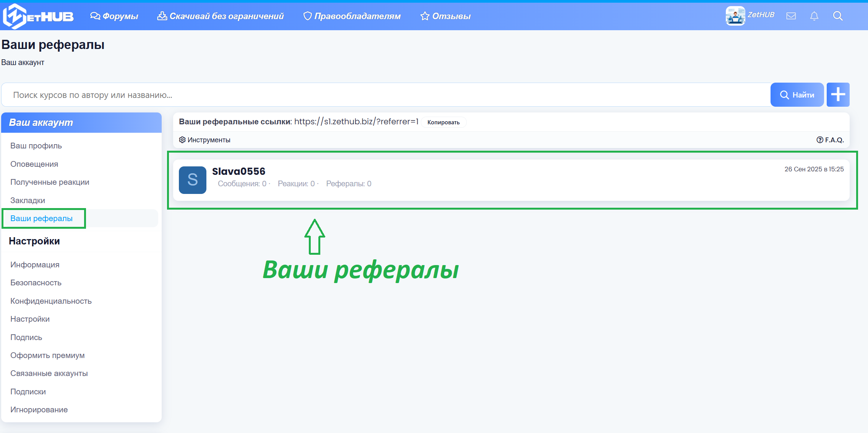Open the Оформить премиум page

[x=47, y=355]
